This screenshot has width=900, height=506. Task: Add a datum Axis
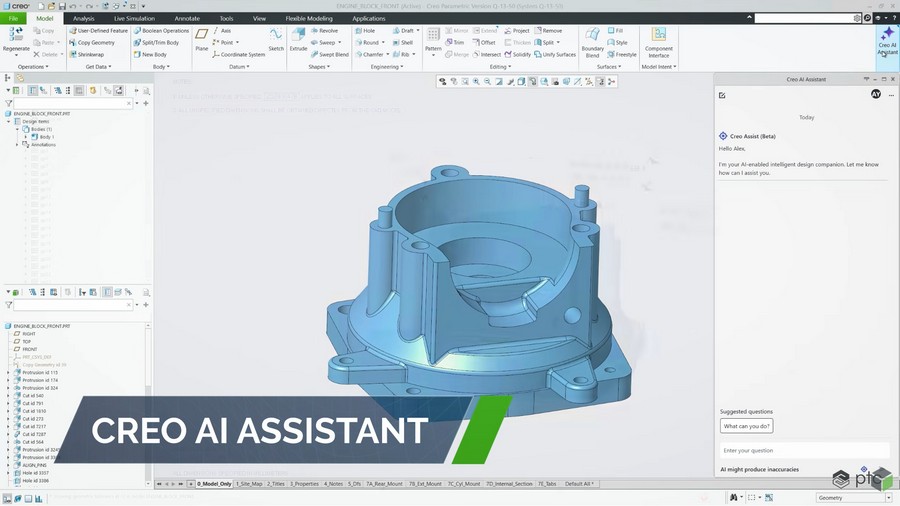coord(222,31)
